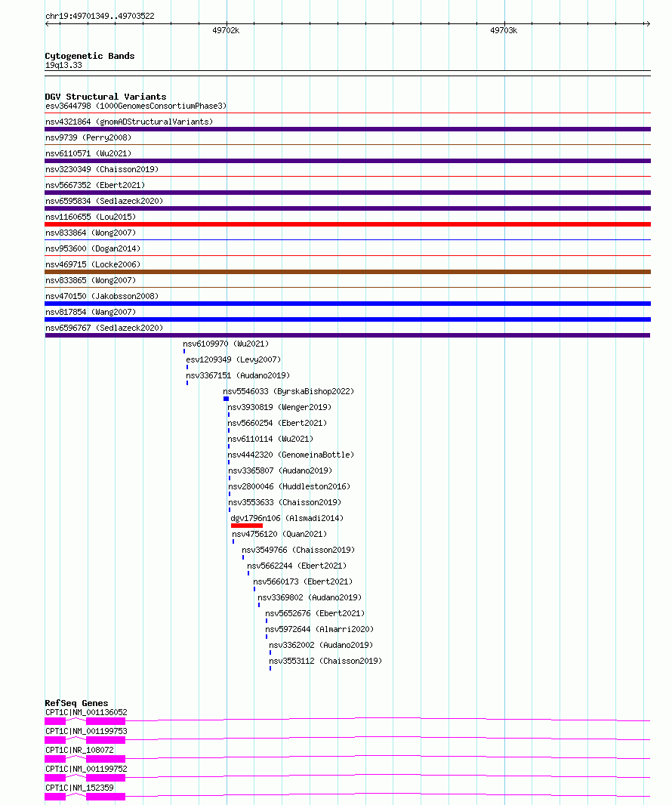Screen dimensions: 672x805
Task: Click nsv6110114 (Wu2021) label
Action: tap(270, 440)
